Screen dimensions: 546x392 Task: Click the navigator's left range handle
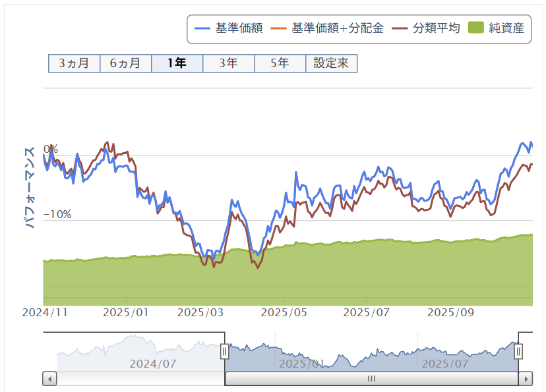(224, 351)
